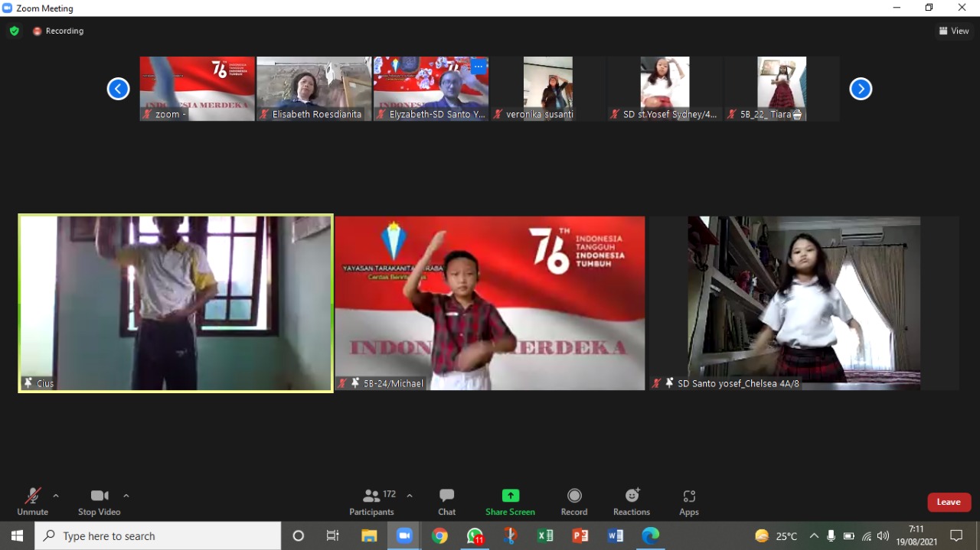
Task: Click more options on Elyzabeth's thumbnail
Action: tap(479, 67)
